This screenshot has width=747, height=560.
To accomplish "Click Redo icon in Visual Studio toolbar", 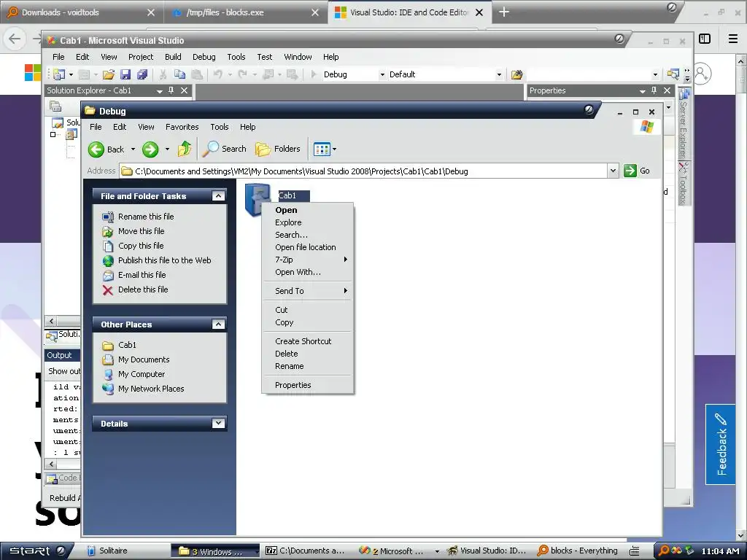I will [242, 74].
